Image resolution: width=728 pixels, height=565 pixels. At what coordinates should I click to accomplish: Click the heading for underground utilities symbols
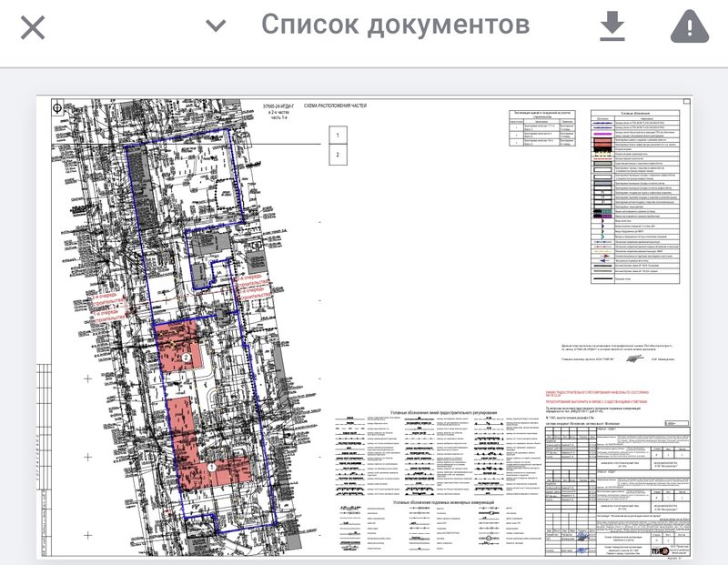[443, 502]
